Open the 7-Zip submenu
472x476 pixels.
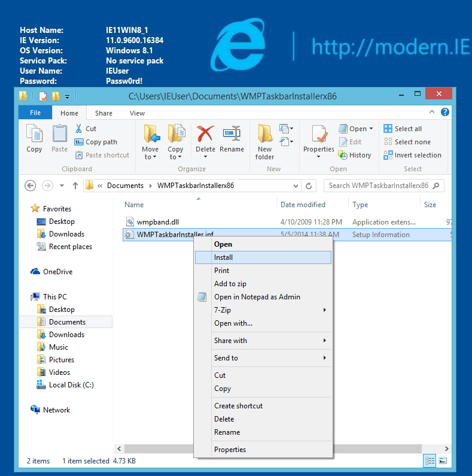click(263, 310)
